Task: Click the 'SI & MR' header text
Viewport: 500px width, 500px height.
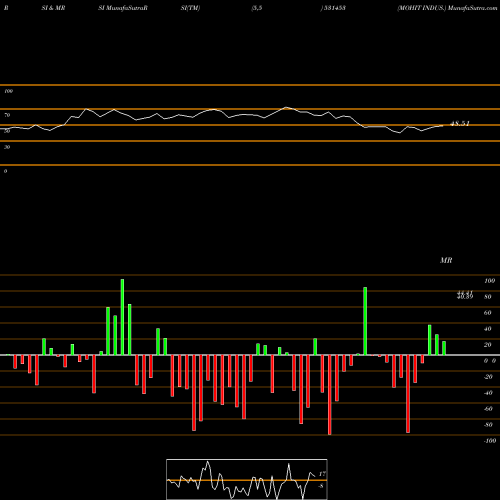Action: (x=53, y=8)
